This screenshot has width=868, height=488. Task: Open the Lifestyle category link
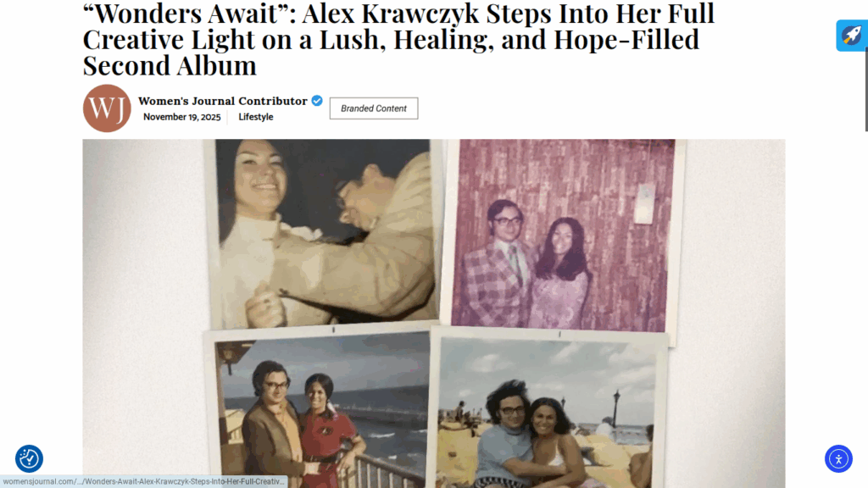[x=256, y=117]
